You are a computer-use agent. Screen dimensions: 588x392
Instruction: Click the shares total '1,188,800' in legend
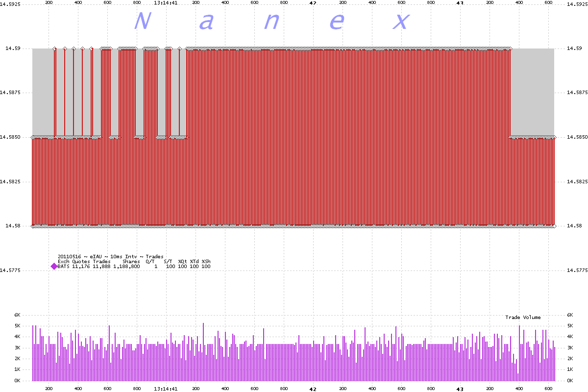(126, 267)
